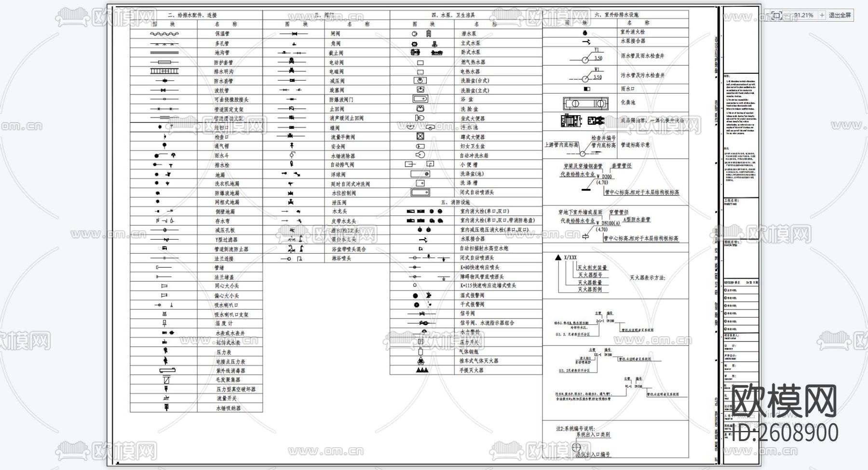Viewport: 868px width, 470px height.
Task: Click the 化粪池 table cell
Action: (x=652, y=103)
